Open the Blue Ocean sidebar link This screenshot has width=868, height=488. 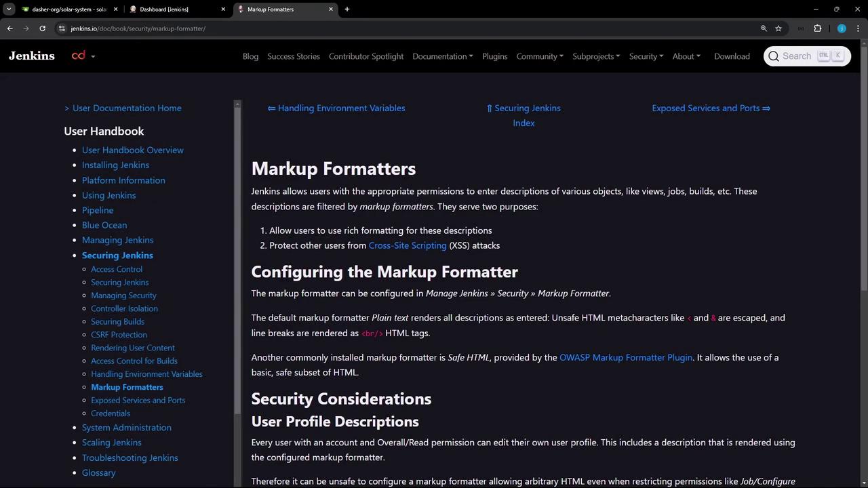(x=104, y=225)
